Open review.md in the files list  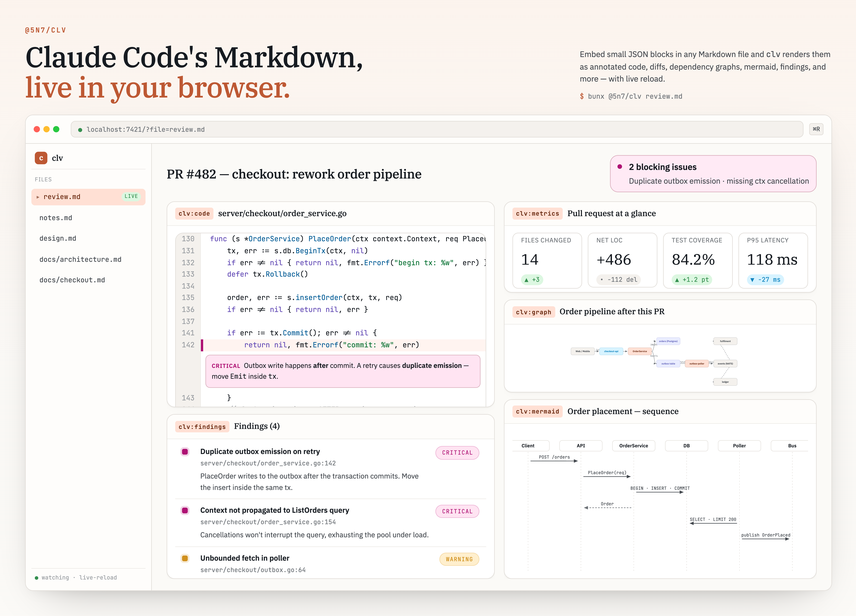[x=88, y=197]
